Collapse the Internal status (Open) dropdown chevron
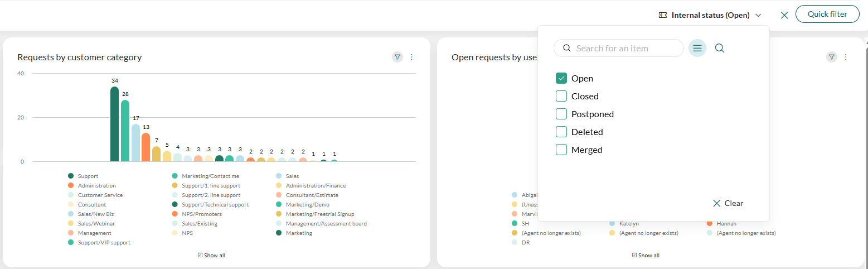 [x=758, y=16]
